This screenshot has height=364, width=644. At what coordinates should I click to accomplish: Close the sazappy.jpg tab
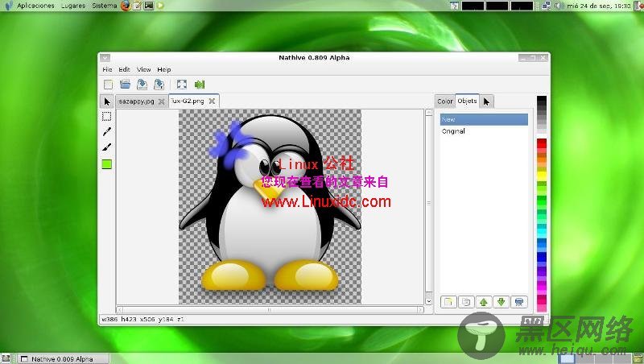tap(162, 101)
